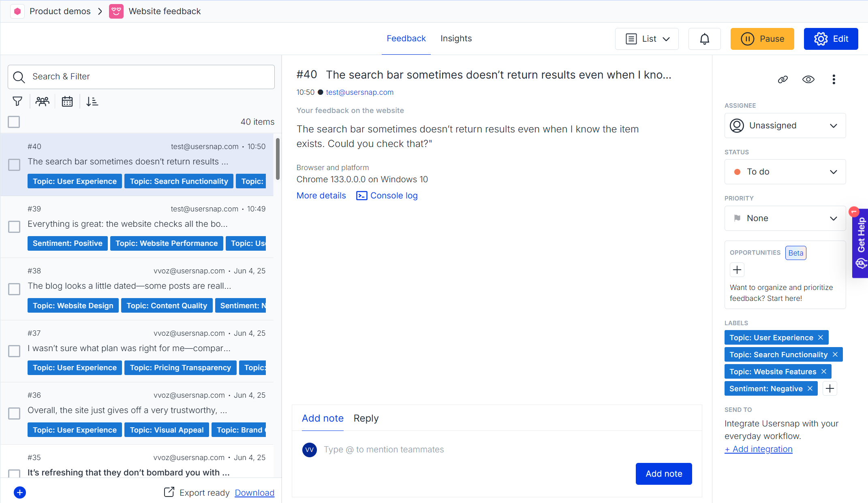Tick the checkbox for feedback #39

pyautogui.click(x=14, y=227)
